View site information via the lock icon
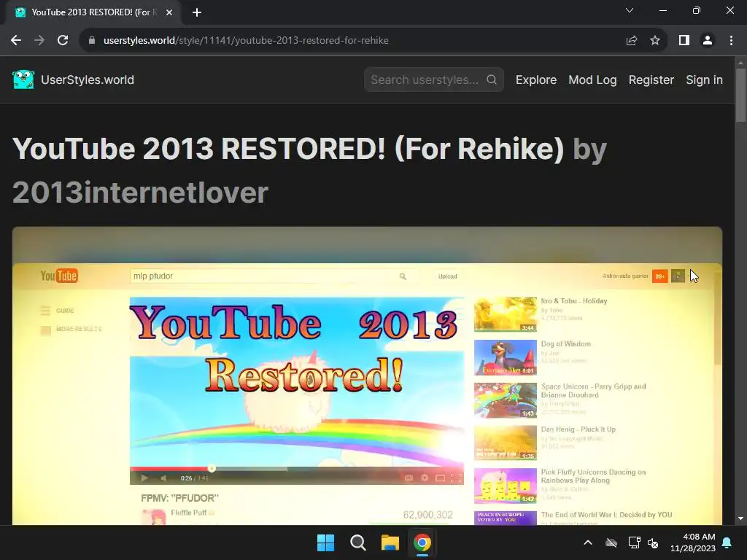The height and width of the screenshot is (560, 747). tap(92, 41)
